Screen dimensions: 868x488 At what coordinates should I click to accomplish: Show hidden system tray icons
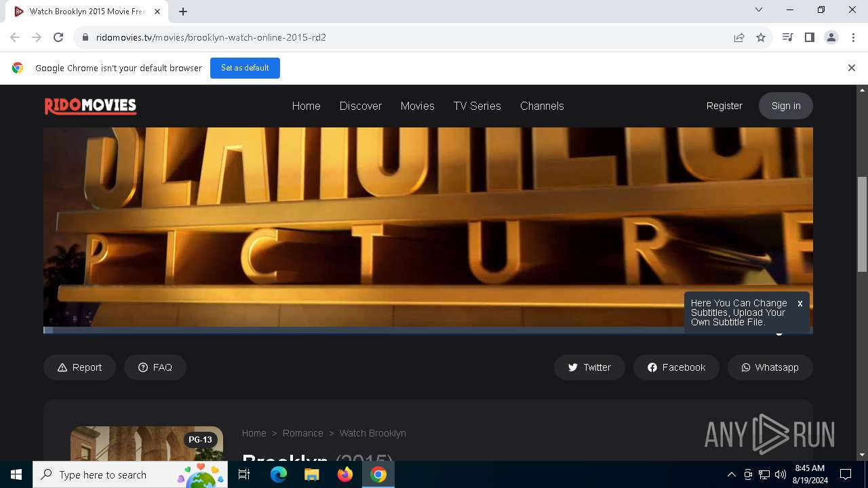pyautogui.click(x=732, y=474)
